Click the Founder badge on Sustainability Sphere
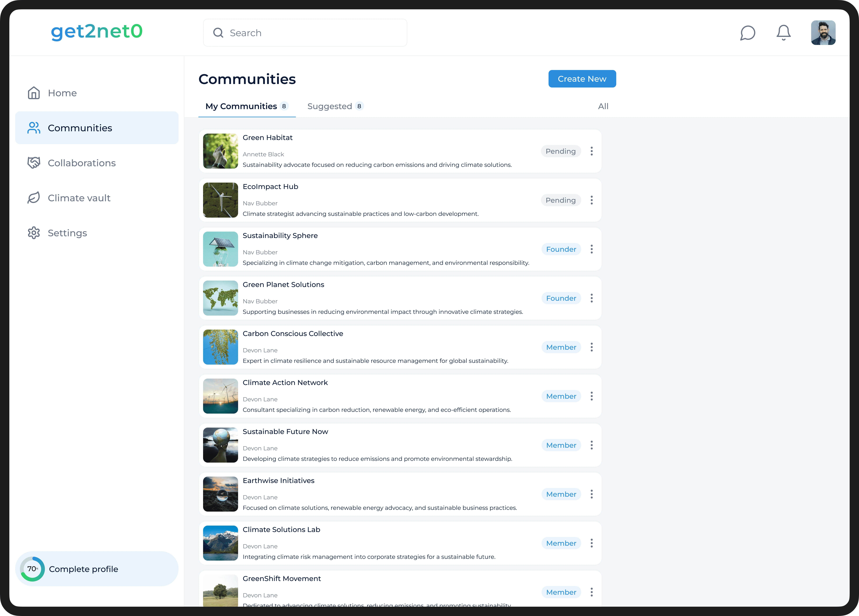Image resolution: width=859 pixels, height=616 pixels. 561,249
